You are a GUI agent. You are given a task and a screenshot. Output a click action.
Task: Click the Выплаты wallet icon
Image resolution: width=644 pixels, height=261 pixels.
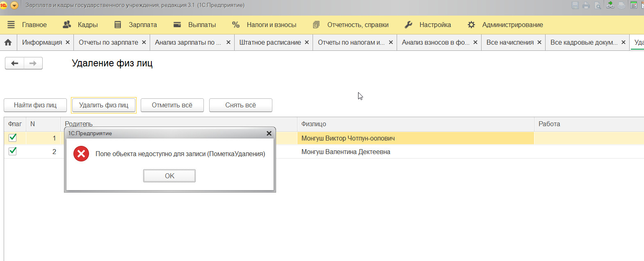click(177, 25)
